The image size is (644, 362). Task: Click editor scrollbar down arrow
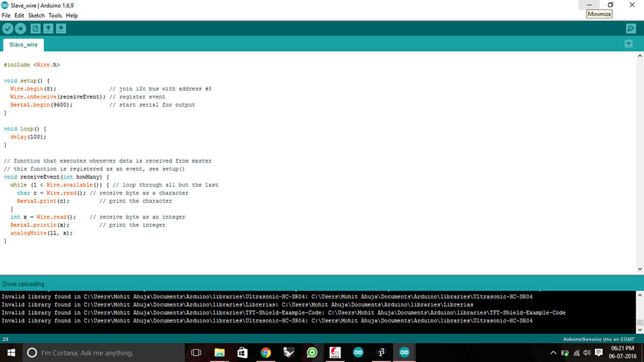click(640, 269)
